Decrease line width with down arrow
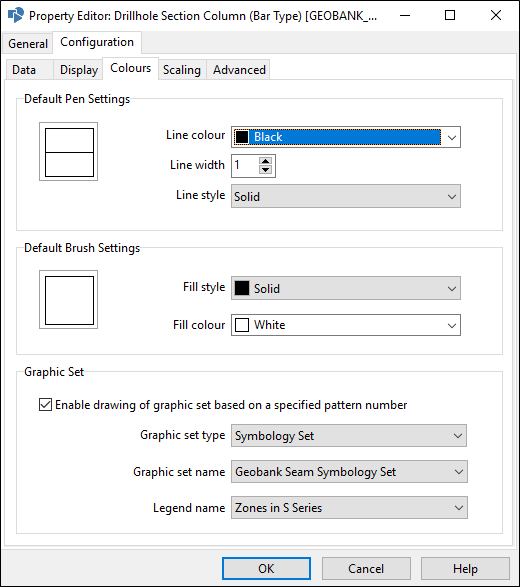The height and width of the screenshot is (587, 520). (x=265, y=170)
